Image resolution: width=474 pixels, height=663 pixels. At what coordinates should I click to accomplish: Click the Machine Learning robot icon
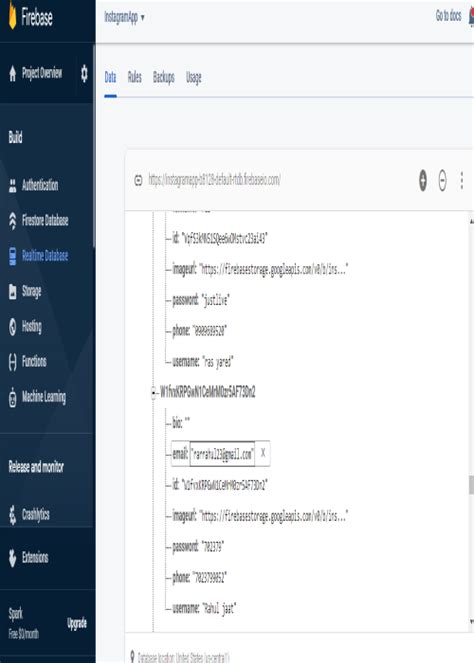click(13, 397)
